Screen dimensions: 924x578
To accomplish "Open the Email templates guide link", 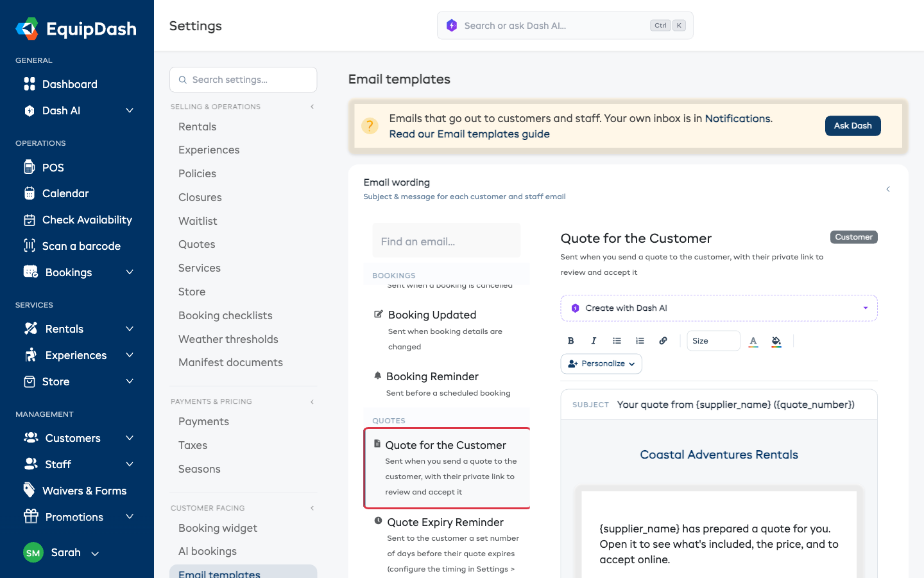I will (x=469, y=134).
